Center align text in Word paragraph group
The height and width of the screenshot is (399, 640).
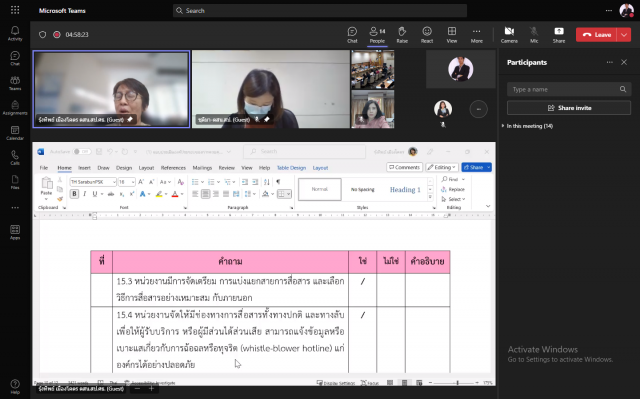205,194
